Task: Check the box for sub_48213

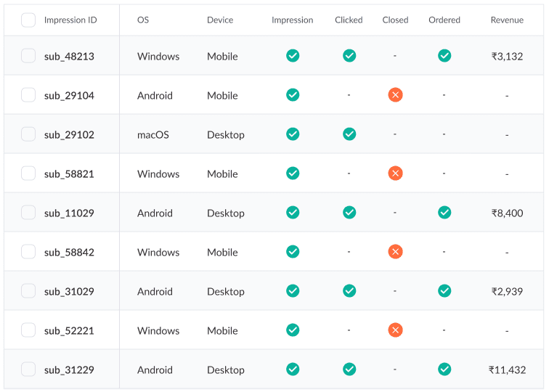Action: point(28,56)
